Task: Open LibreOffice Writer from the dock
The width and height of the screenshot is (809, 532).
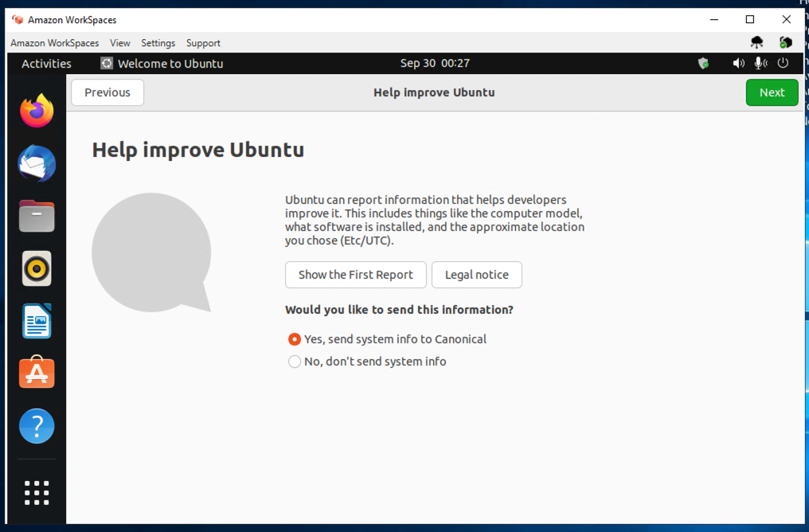Action: pyautogui.click(x=36, y=321)
